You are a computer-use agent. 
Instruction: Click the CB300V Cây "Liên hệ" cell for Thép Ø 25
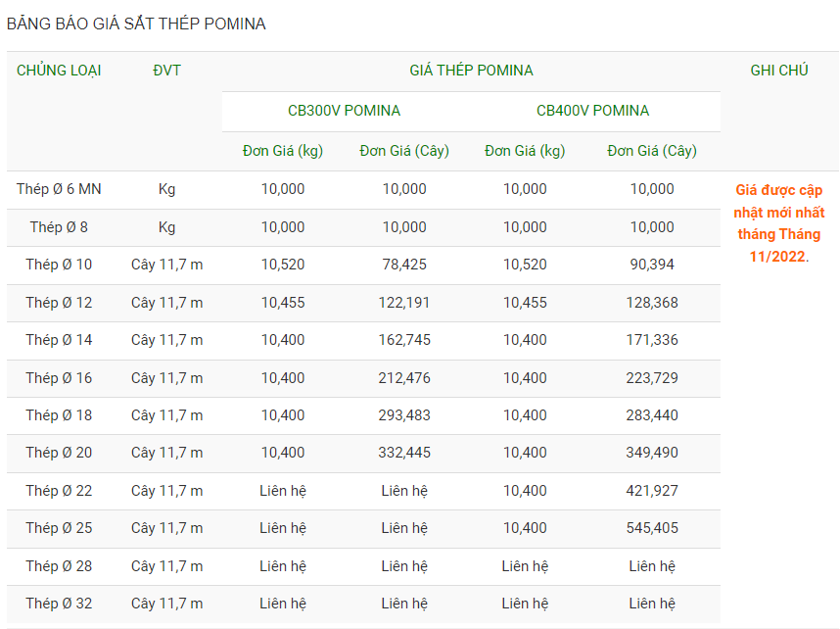pos(404,529)
